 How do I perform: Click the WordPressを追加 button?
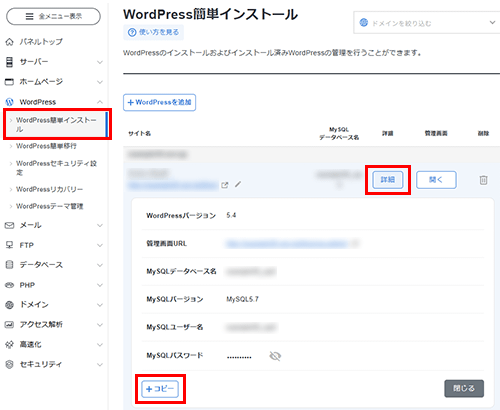[x=159, y=102]
